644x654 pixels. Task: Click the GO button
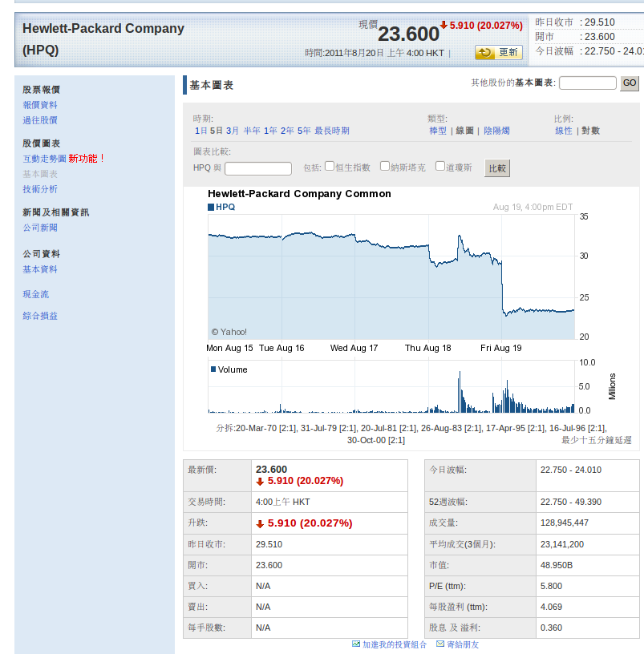tap(630, 83)
